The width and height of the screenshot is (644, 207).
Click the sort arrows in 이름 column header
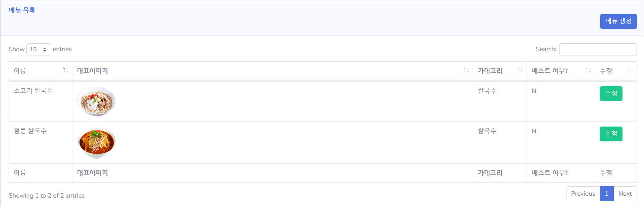coord(65,70)
